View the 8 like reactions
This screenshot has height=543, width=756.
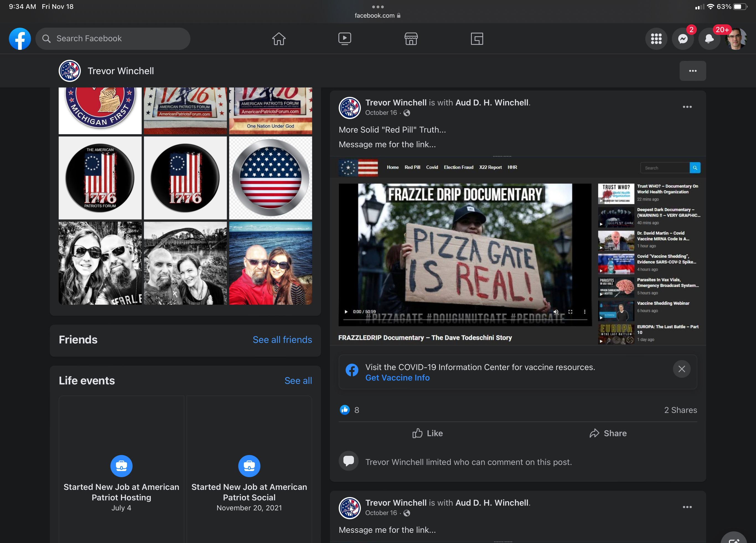[349, 410]
